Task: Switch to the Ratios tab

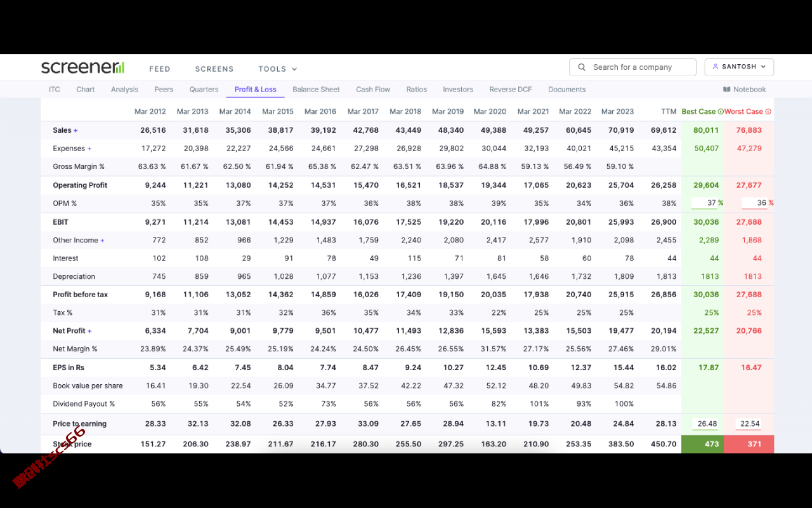Action: coord(417,90)
